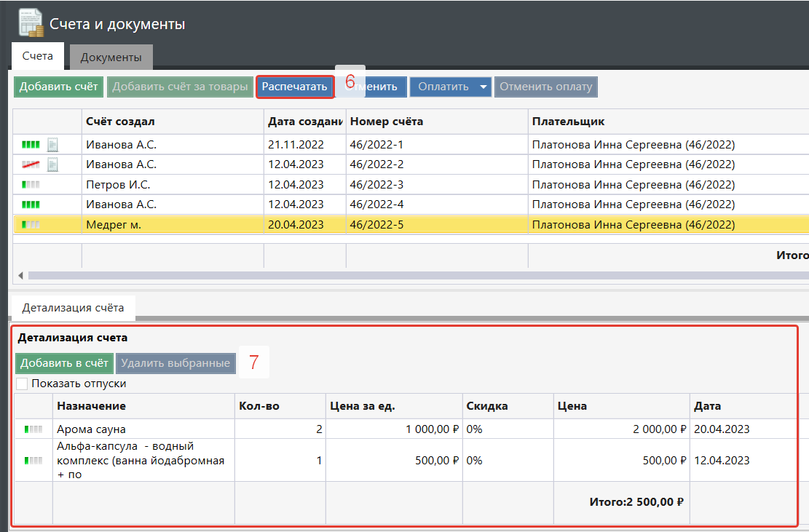Click the Счета и документы app icon
The width and height of the screenshot is (809, 532).
click(30, 23)
